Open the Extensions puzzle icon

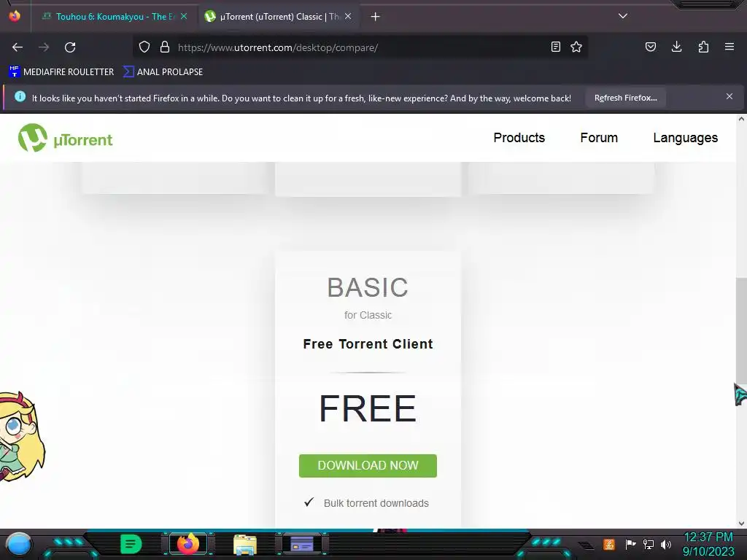(703, 47)
